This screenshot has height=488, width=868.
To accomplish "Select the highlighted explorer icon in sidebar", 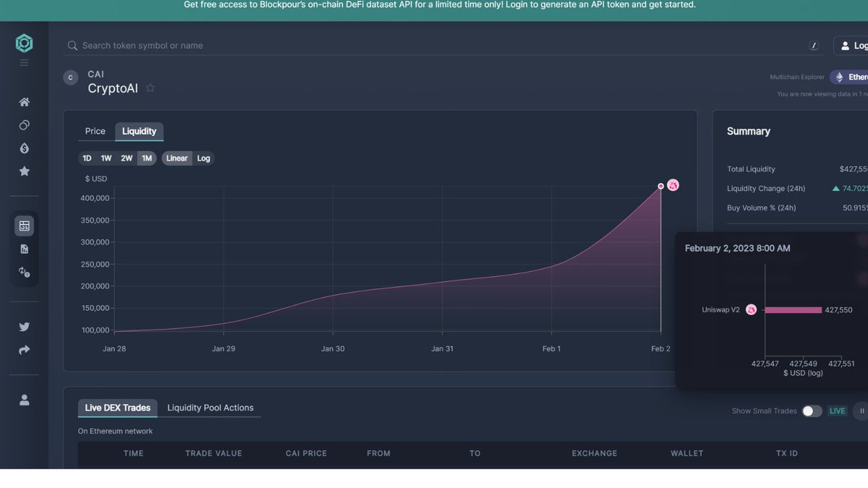I will (24, 225).
